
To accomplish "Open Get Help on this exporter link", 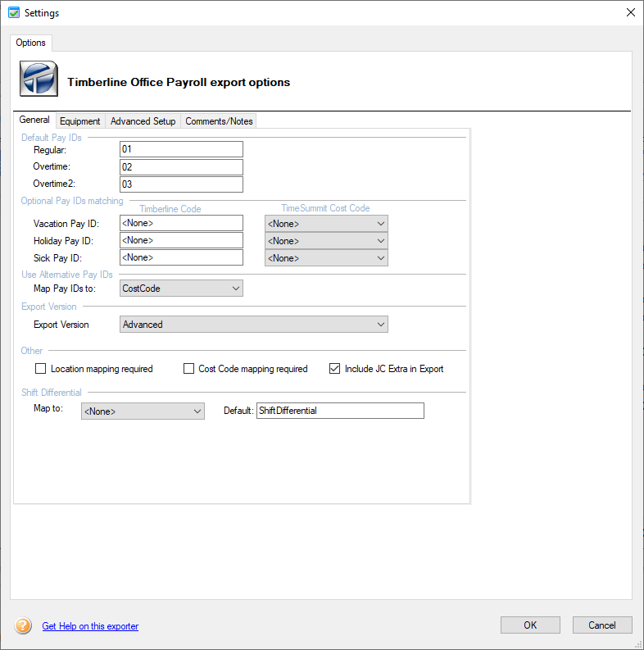I will (90, 626).
